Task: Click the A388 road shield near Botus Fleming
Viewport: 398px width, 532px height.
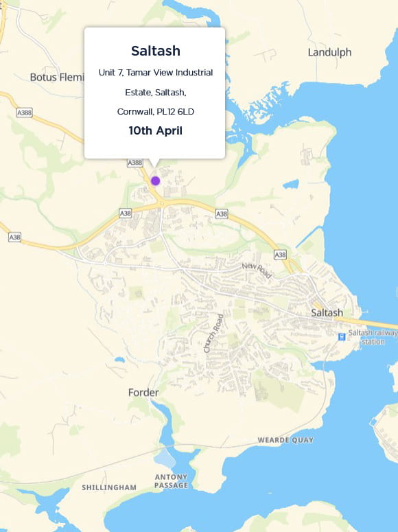Action: tap(25, 113)
